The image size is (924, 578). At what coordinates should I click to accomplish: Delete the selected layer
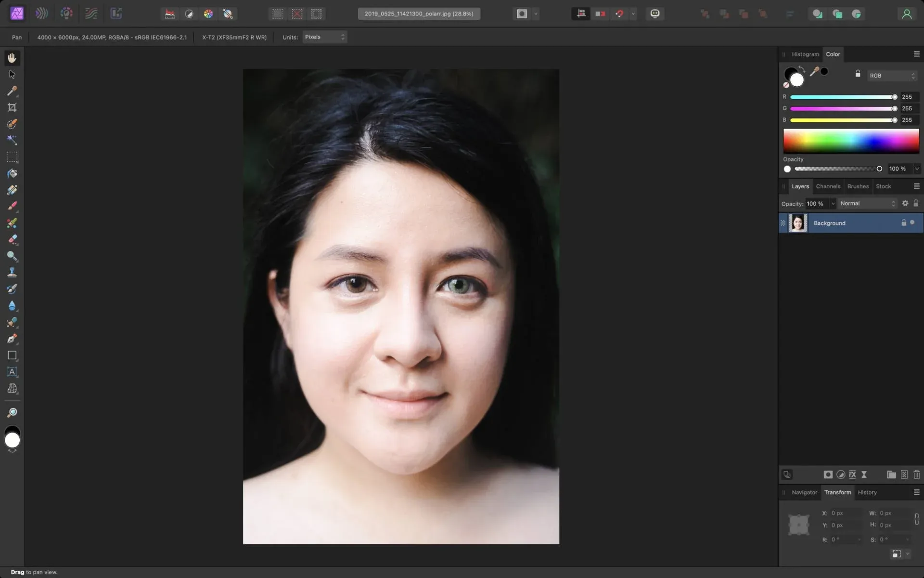click(x=917, y=475)
